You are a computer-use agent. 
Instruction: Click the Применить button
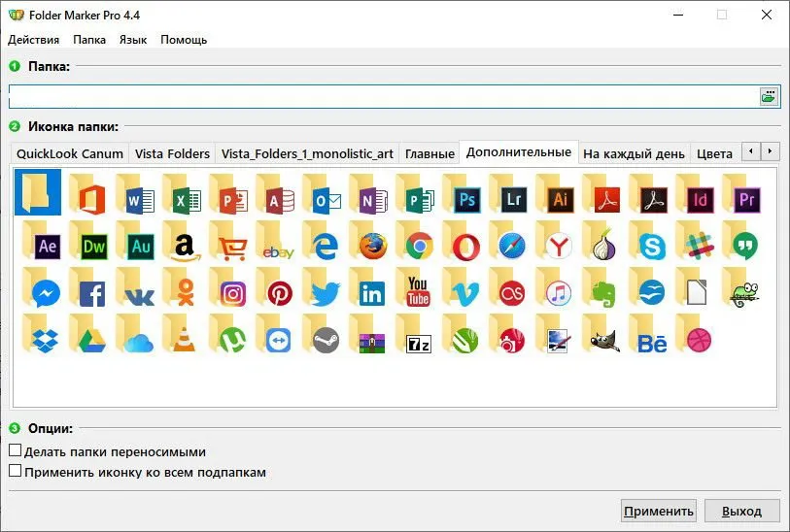click(659, 511)
